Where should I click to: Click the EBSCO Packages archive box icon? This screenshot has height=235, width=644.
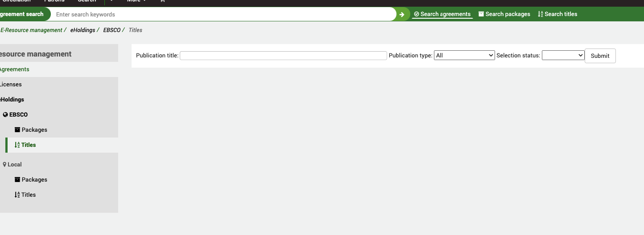point(17,130)
